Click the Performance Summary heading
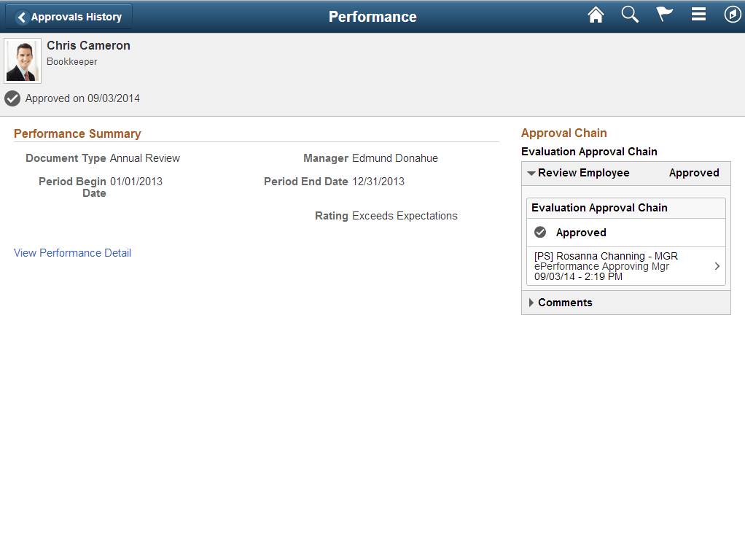 [77, 133]
